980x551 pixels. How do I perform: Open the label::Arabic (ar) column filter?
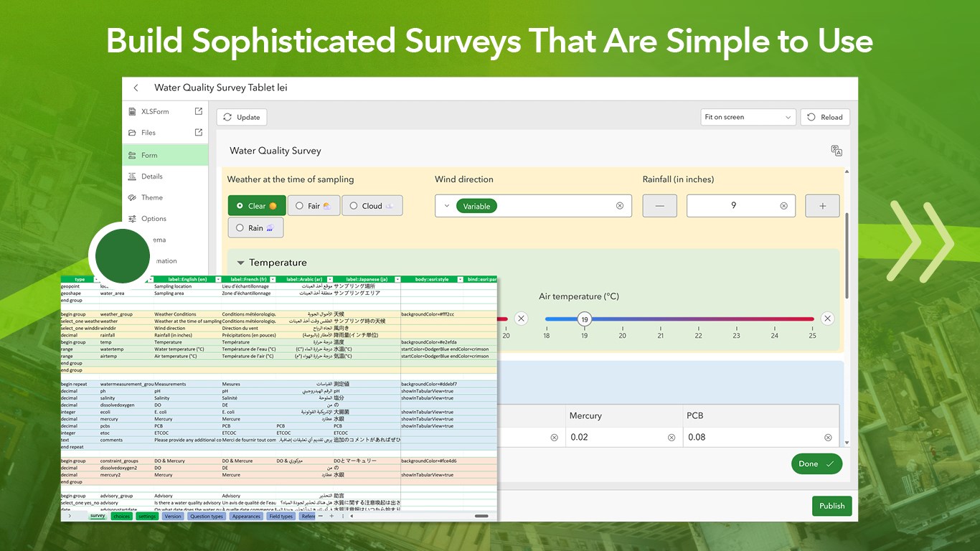point(329,279)
